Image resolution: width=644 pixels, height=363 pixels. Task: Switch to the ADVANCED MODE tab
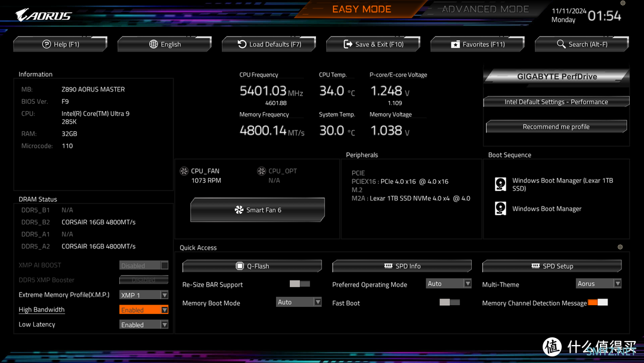tap(485, 9)
